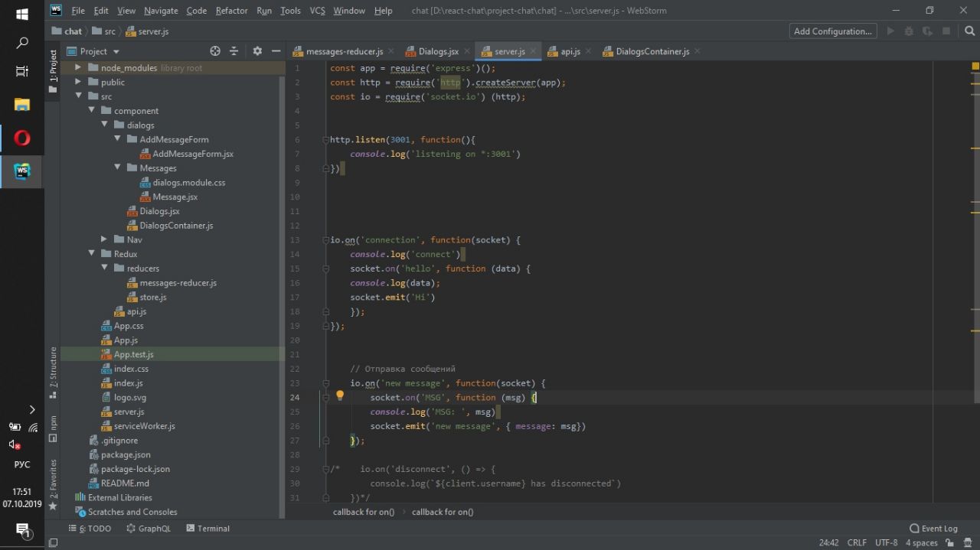980x550 pixels.
Task: Hide the Project panel with minimize icon
Action: click(275, 51)
